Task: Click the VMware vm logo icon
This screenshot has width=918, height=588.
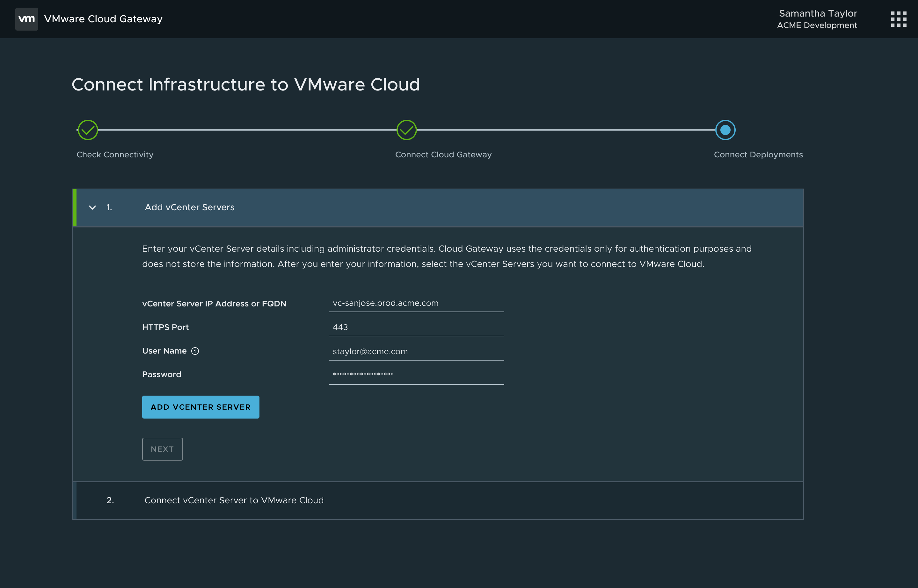Action: [26, 19]
